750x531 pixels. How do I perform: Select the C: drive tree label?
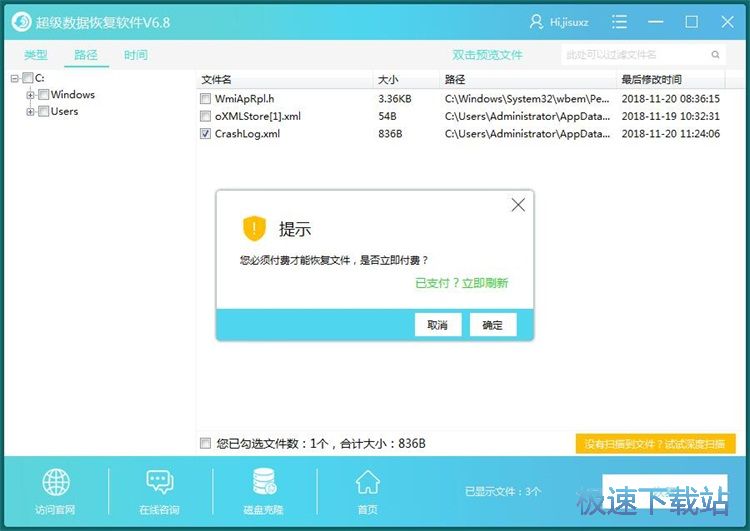pyautogui.click(x=40, y=77)
